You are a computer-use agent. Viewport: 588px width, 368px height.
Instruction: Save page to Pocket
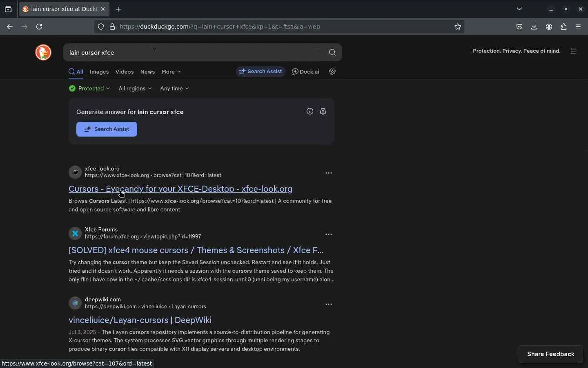(x=520, y=27)
